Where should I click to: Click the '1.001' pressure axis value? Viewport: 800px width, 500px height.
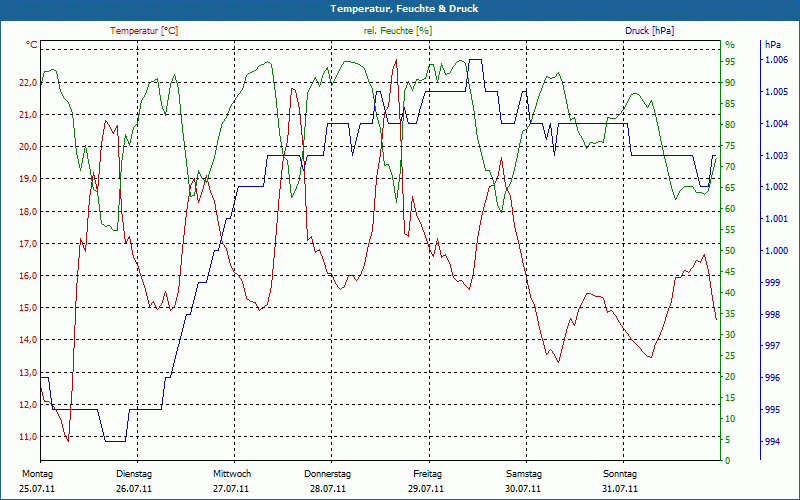(777, 219)
